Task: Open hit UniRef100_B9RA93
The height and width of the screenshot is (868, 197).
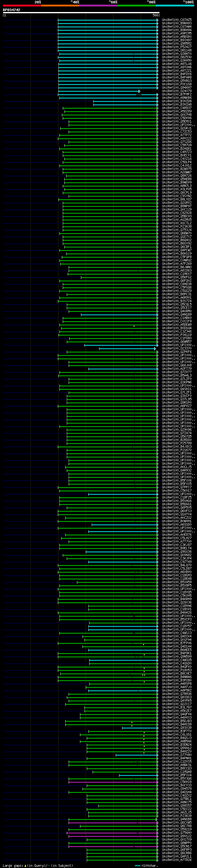Action: click(176, 23)
